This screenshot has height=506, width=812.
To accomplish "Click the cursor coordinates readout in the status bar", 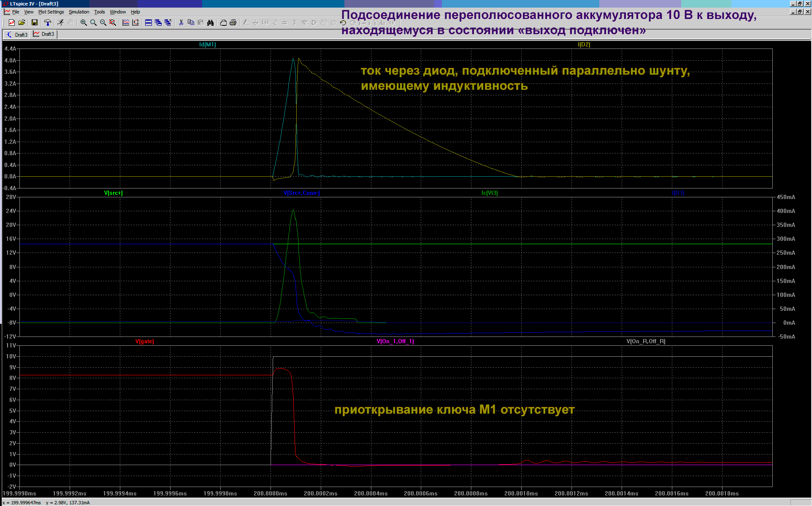I will point(46,503).
